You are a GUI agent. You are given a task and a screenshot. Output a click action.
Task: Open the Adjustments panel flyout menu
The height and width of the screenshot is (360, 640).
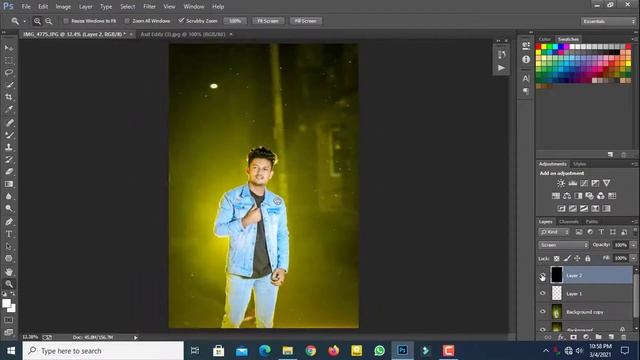coord(634,164)
